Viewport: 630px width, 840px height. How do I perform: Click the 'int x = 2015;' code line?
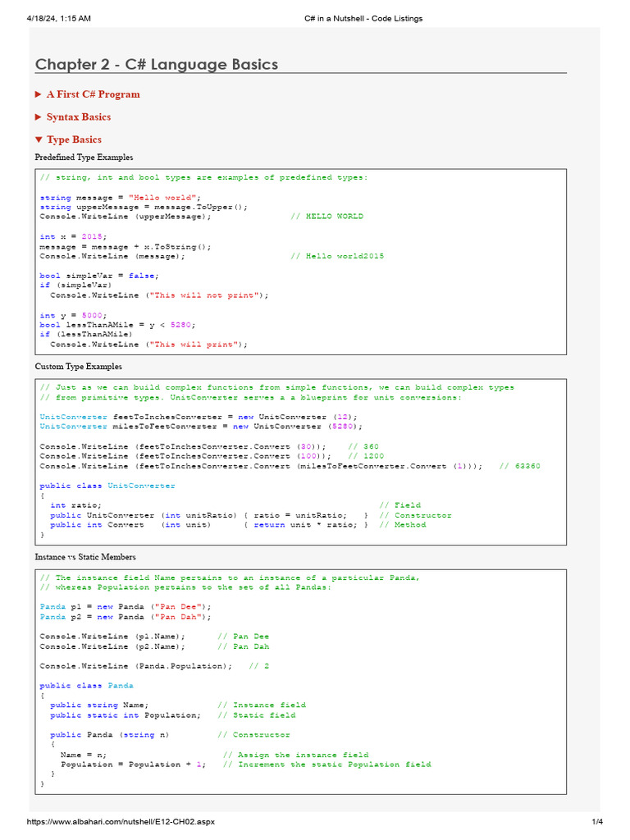[x=73, y=236]
